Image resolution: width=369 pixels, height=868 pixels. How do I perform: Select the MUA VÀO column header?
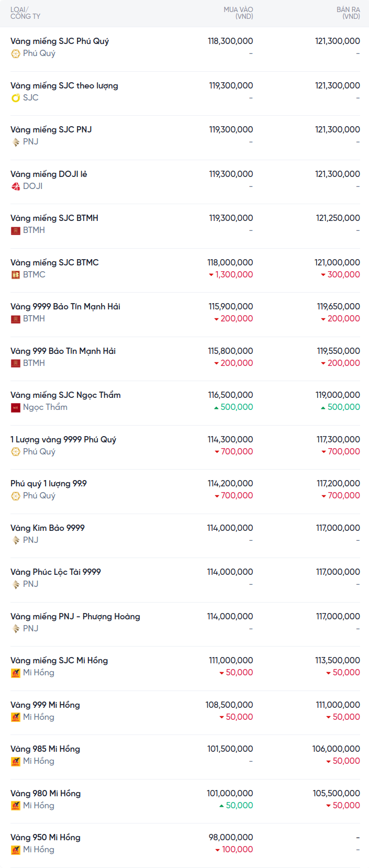coord(238,13)
